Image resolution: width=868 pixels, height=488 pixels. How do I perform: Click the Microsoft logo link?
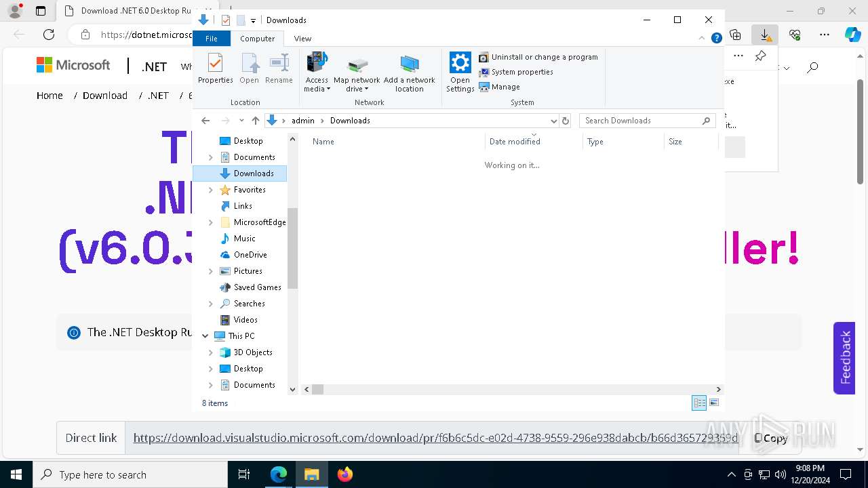point(73,65)
